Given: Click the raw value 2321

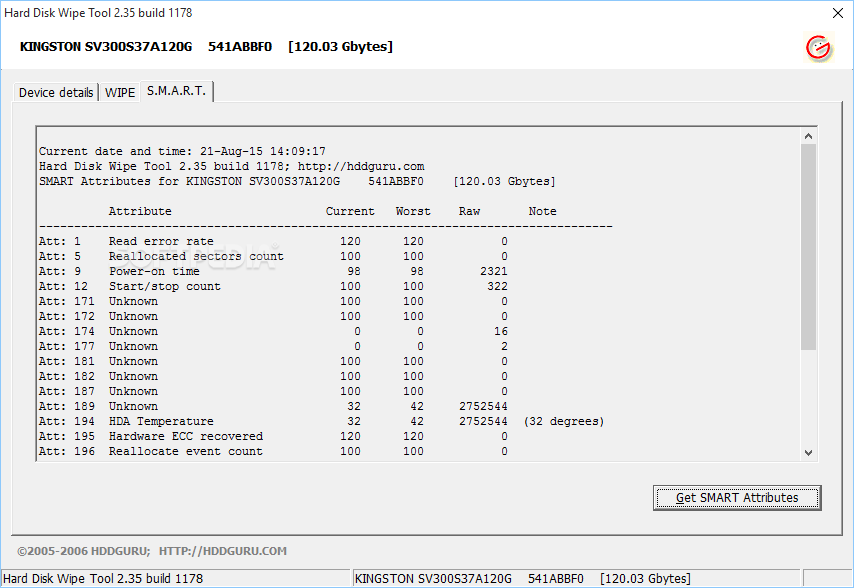Looking at the screenshot, I should pyautogui.click(x=493, y=271).
